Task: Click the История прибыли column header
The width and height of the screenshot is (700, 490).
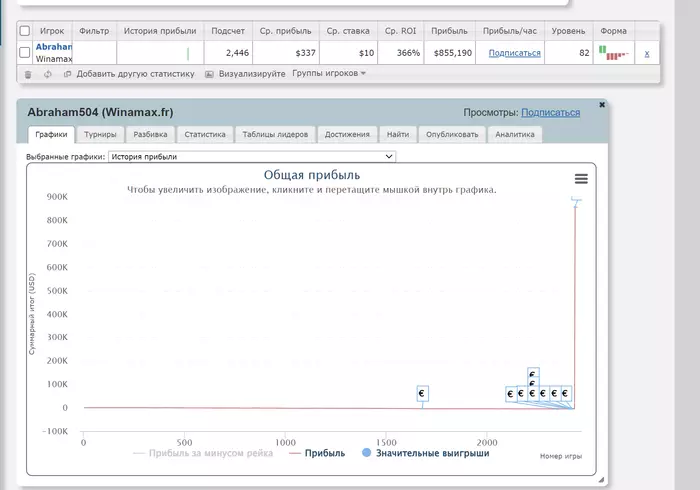Action: (160, 31)
